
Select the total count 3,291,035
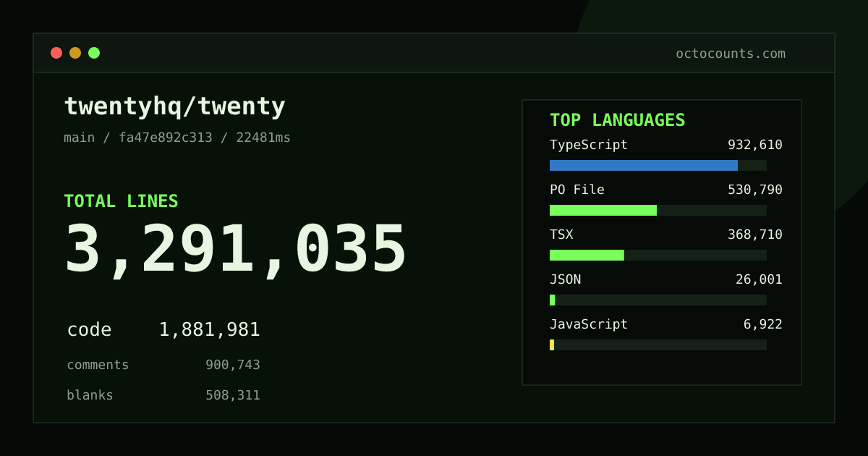click(236, 248)
